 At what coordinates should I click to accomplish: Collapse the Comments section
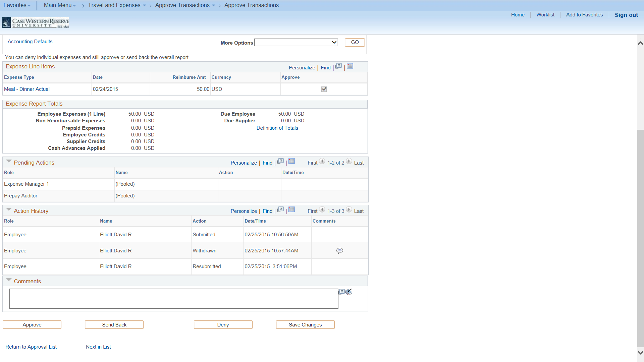coord(9,280)
